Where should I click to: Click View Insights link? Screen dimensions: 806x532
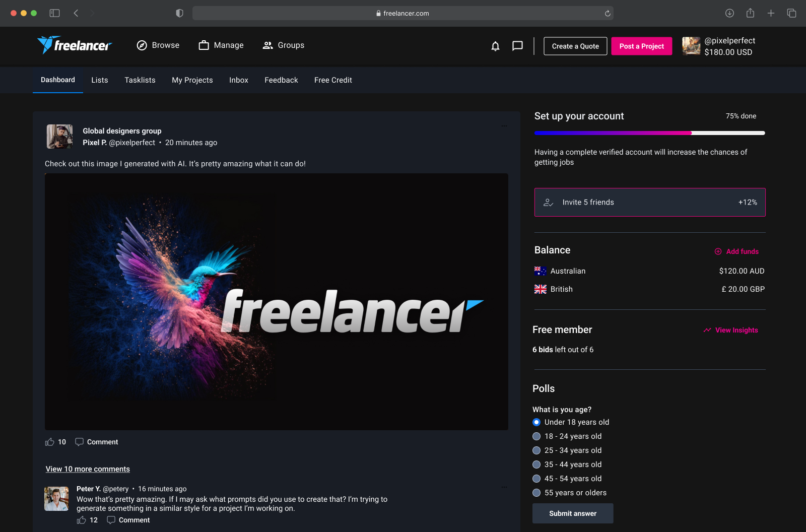coord(736,330)
